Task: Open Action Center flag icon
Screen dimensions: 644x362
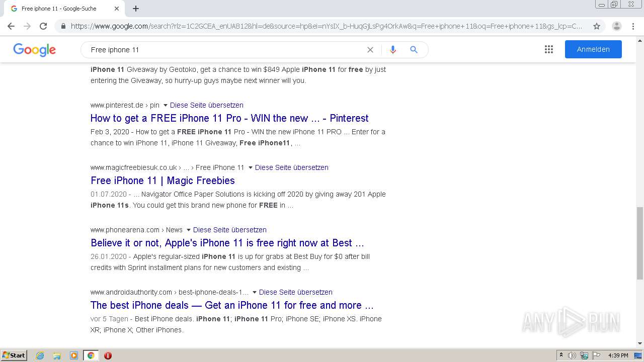Action: 596,355
